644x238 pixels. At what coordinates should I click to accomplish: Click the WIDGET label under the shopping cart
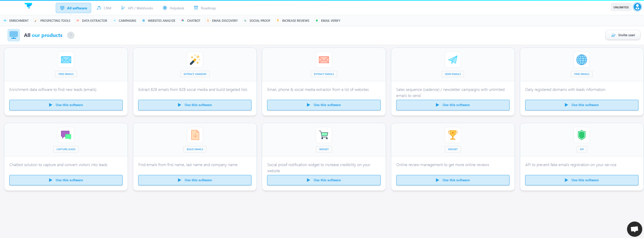click(324, 149)
